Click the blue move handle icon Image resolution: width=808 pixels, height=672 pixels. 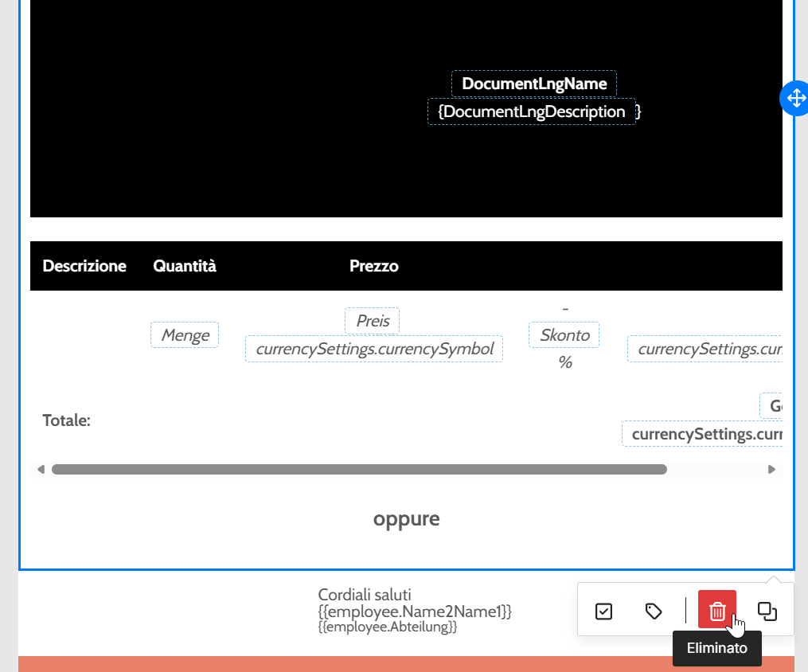794,98
